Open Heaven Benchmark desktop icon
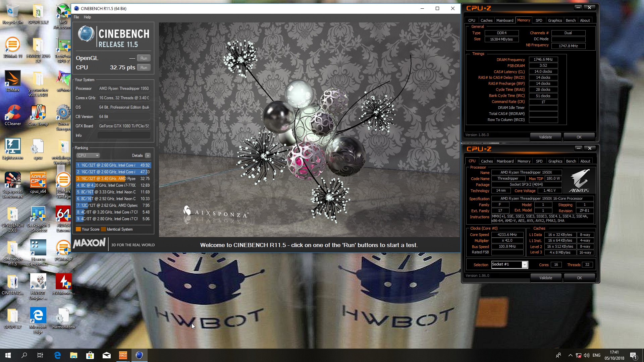This screenshot has height=362, width=644. [x=38, y=253]
